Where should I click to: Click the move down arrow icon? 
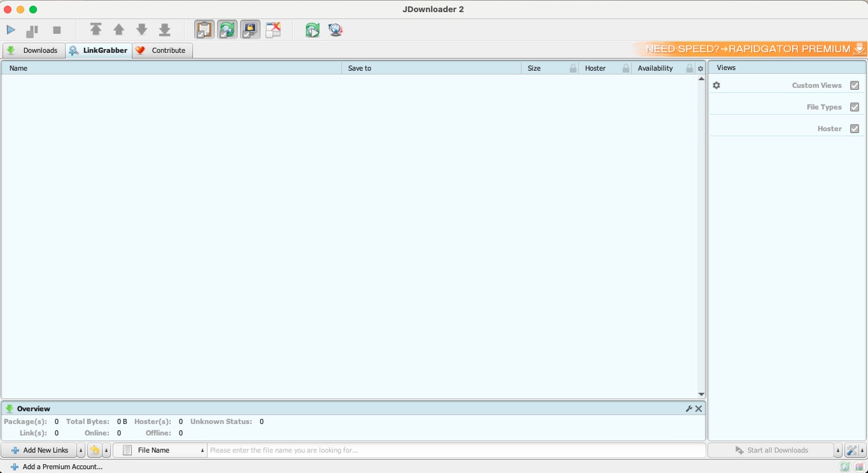(x=142, y=29)
